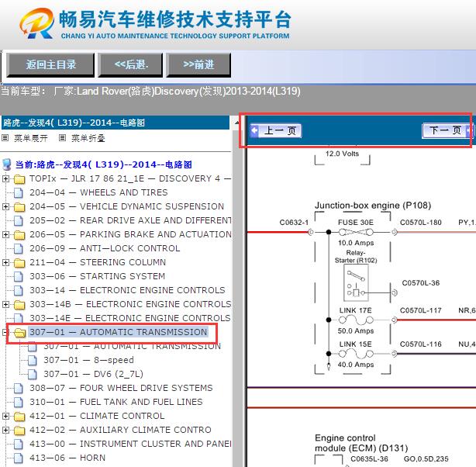Open 412-01 CLIMATE CONTROL
The height and width of the screenshot is (467, 476).
coord(97,416)
